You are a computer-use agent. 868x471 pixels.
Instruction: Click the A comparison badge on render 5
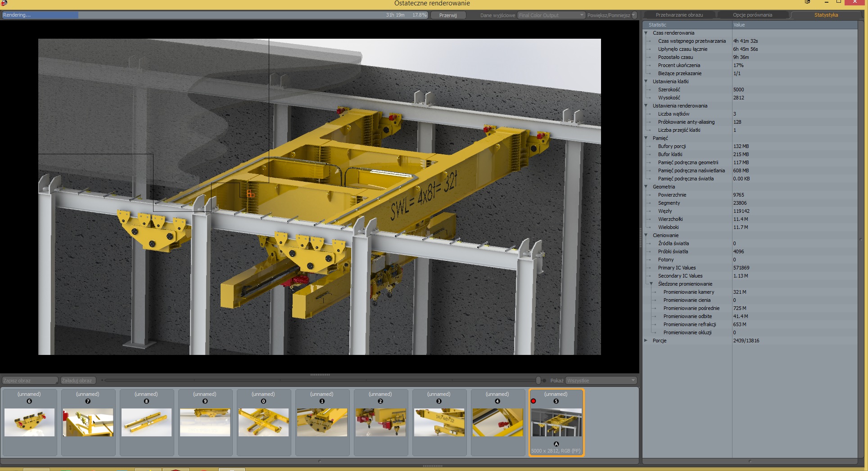coord(556,444)
